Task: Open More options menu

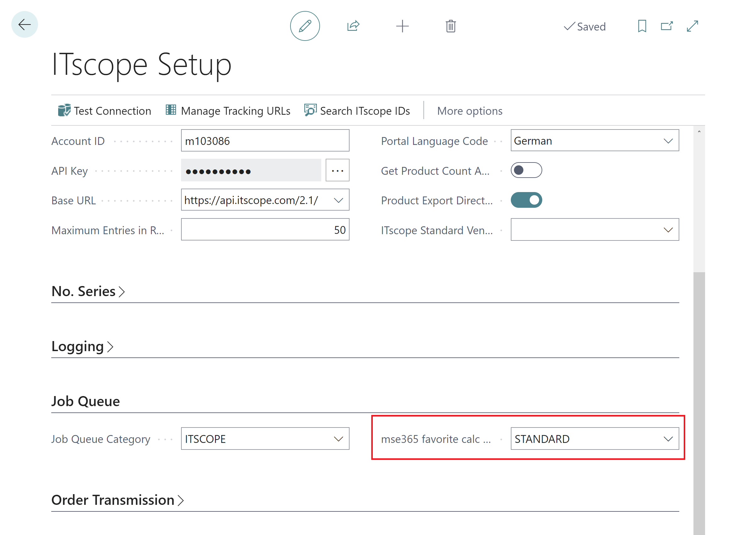Action: [470, 111]
